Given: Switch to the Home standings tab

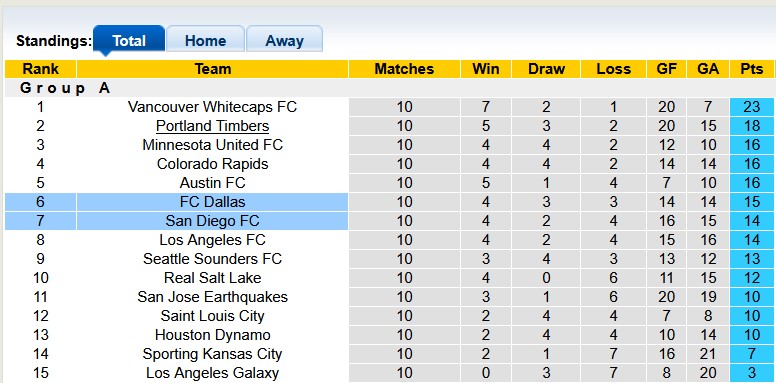Looking at the screenshot, I should (x=205, y=39).
